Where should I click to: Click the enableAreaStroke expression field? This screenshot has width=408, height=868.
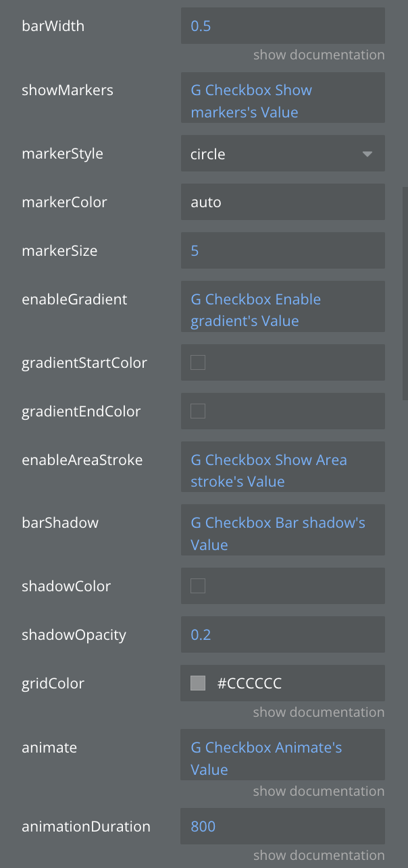pos(282,471)
